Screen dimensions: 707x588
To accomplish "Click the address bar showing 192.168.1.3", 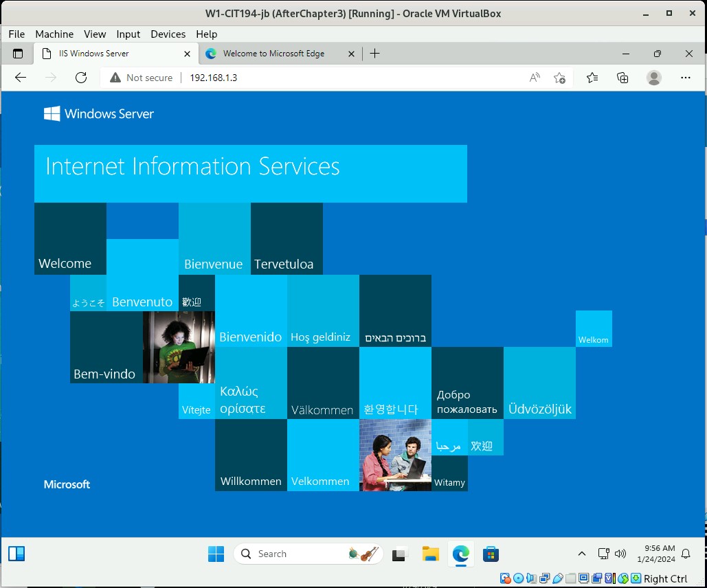I will coord(336,78).
